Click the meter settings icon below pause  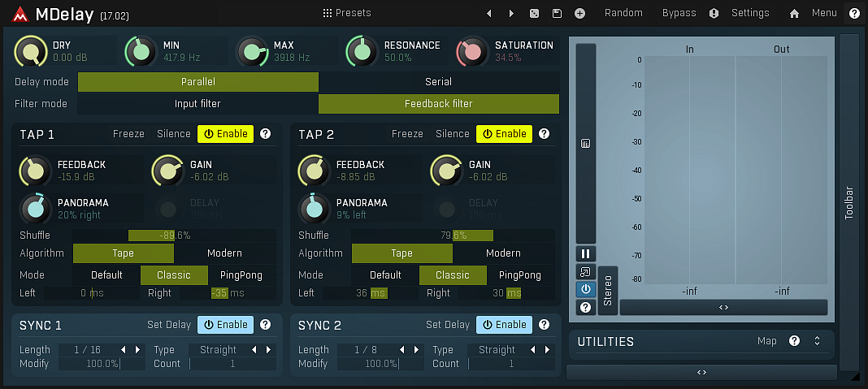coord(586,272)
